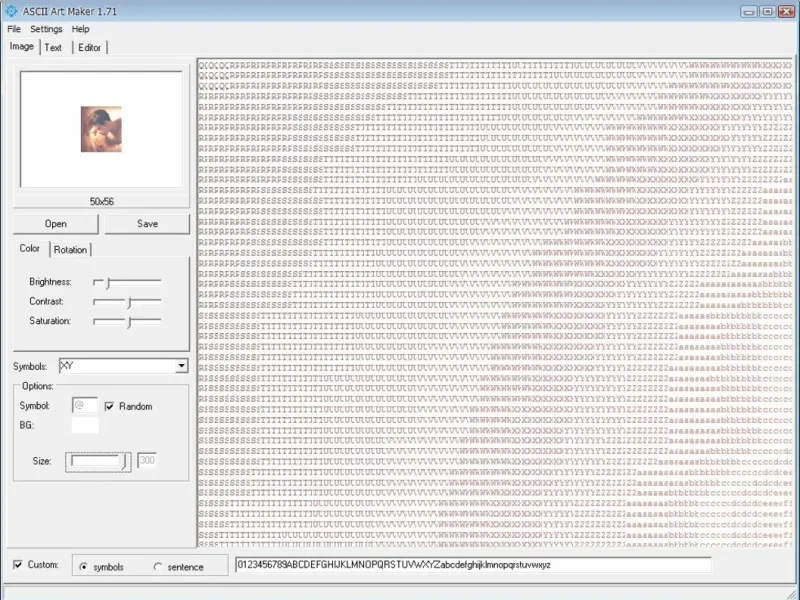Toggle the Custom checkbox
Viewport: 800px width, 600px height.
[x=18, y=564]
